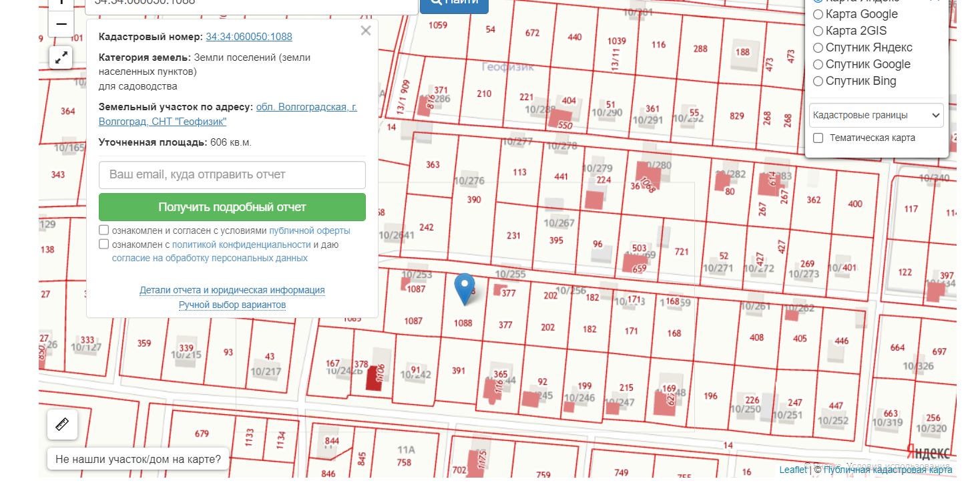Click parcel labeled 829 on map
This screenshot has height=485, width=980.
point(737,116)
